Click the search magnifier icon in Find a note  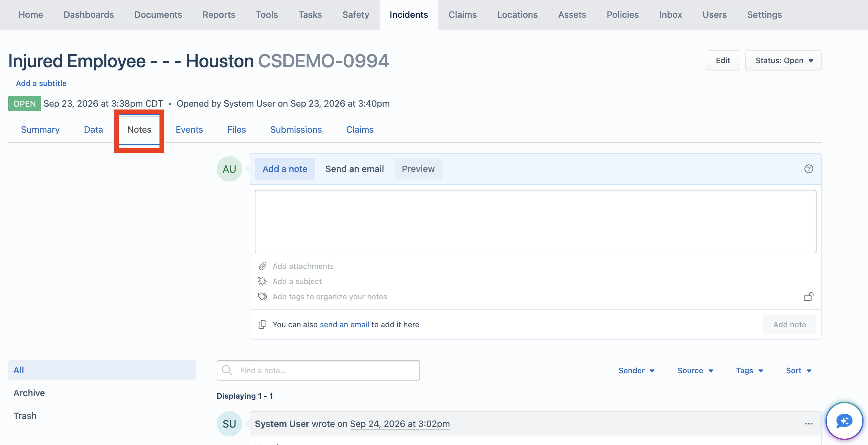point(227,370)
